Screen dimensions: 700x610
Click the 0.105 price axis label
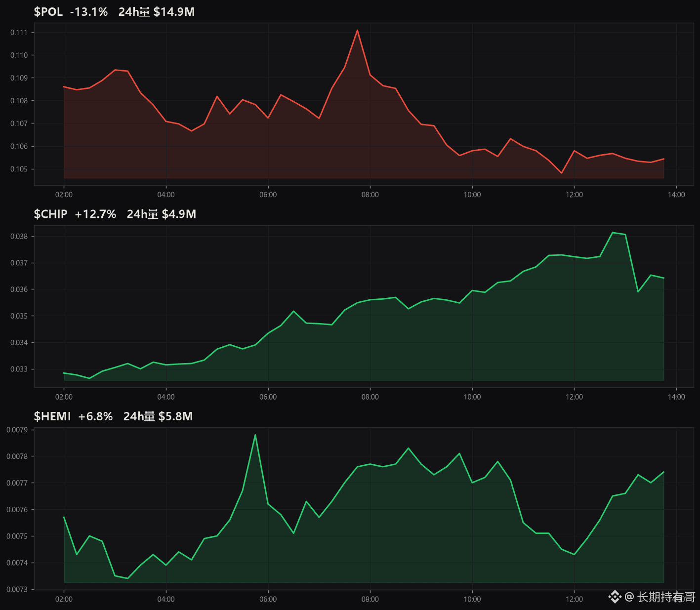(x=19, y=169)
